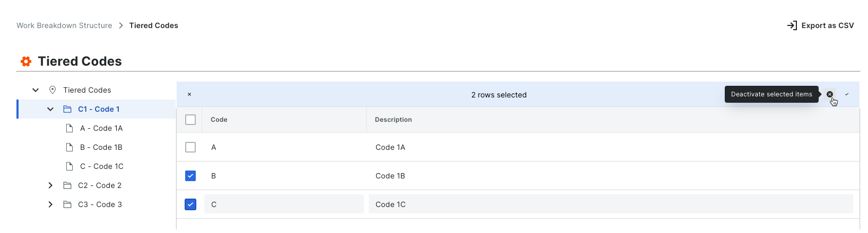The height and width of the screenshot is (233, 868).
Task: Select B - Code 1B in the tree
Action: [101, 147]
